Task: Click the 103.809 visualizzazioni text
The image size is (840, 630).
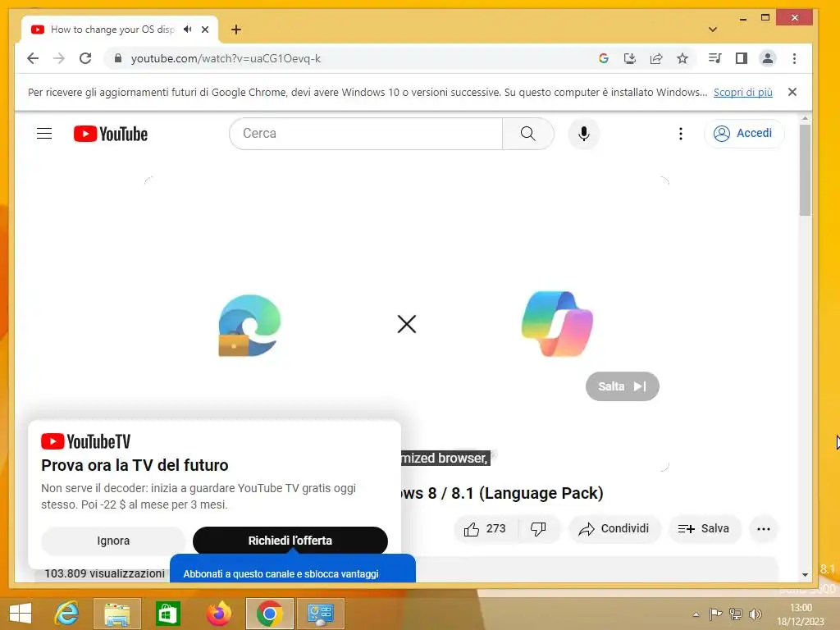Action: [x=104, y=573]
